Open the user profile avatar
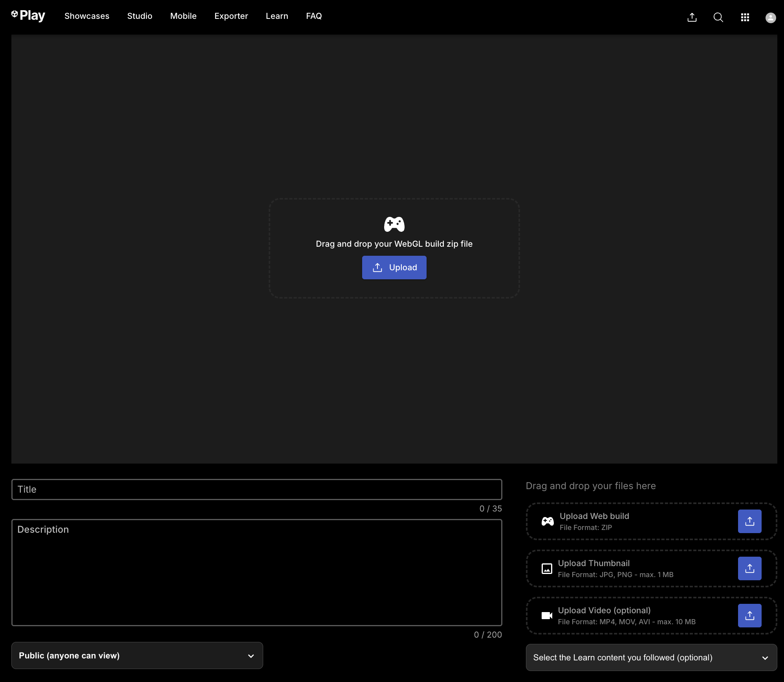This screenshot has height=682, width=784. coord(771,18)
